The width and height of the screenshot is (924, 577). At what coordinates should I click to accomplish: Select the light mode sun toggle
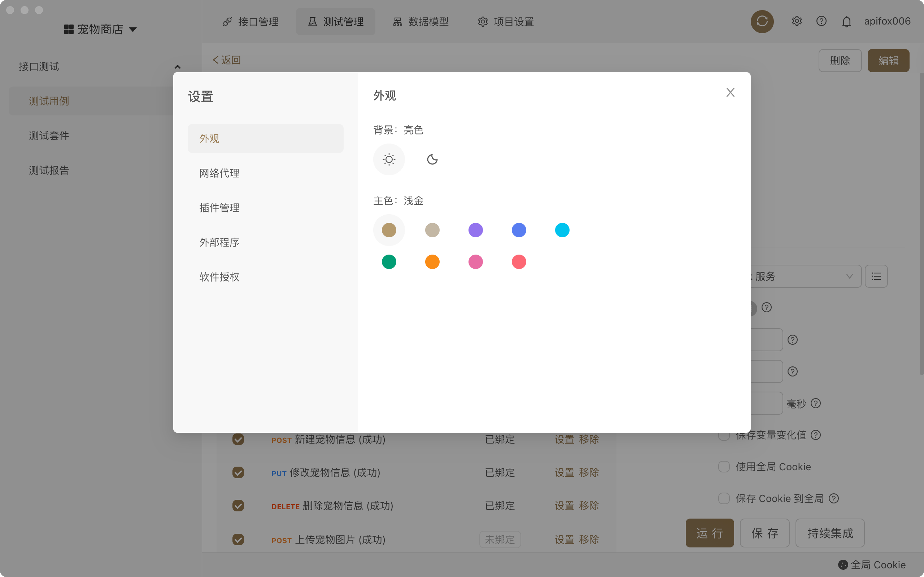pos(389,159)
